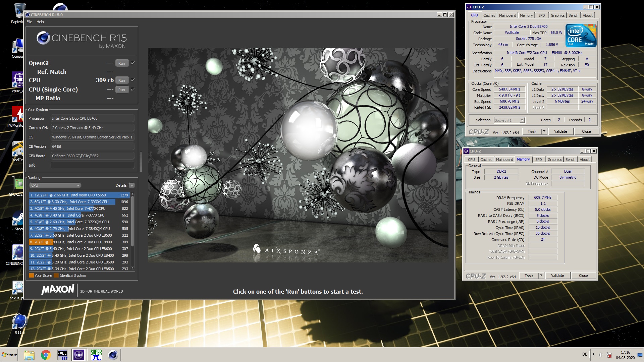
Task: Open the Help menu in Cinebench
Action: [40, 22]
